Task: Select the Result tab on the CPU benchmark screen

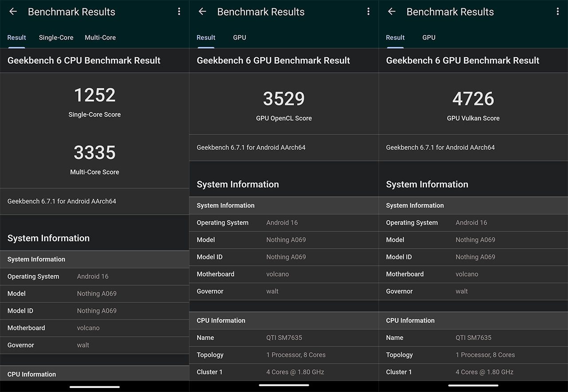Action: tap(17, 38)
